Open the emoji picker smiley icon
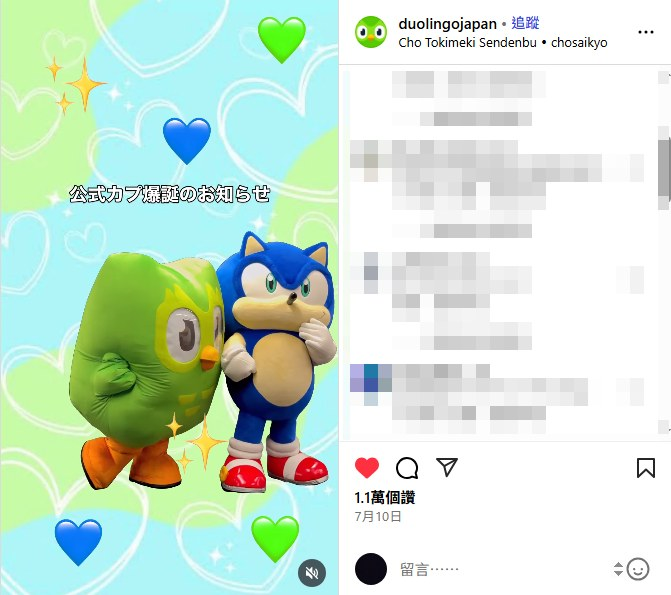Image resolution: width=671 pixels, height=595 pixels. pos(638,569)
